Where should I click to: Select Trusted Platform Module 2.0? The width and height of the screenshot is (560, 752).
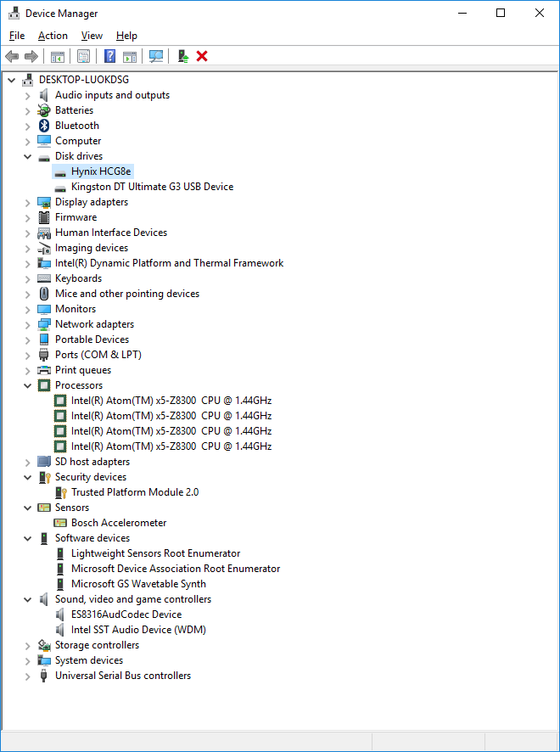tap(135, 492)
